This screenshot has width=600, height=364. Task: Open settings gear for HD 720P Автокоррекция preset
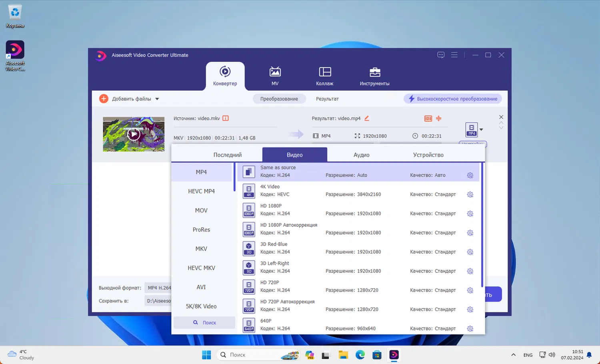(470, 310)
